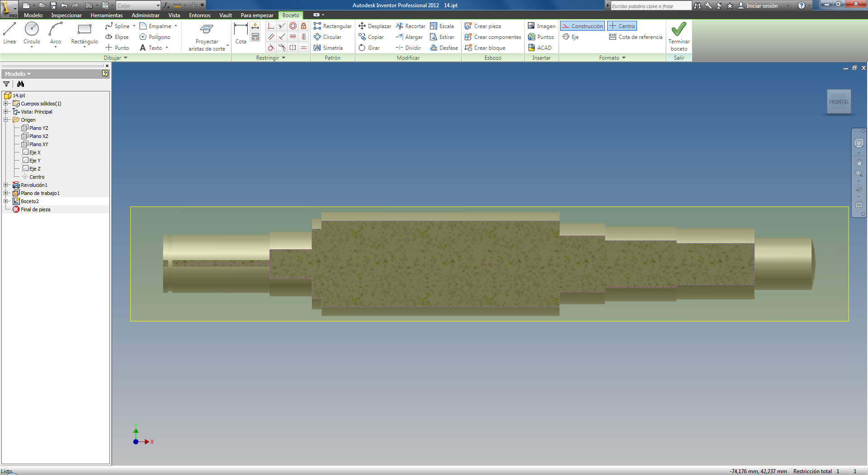Open the Formato panel dropdown

pos(613,58)
